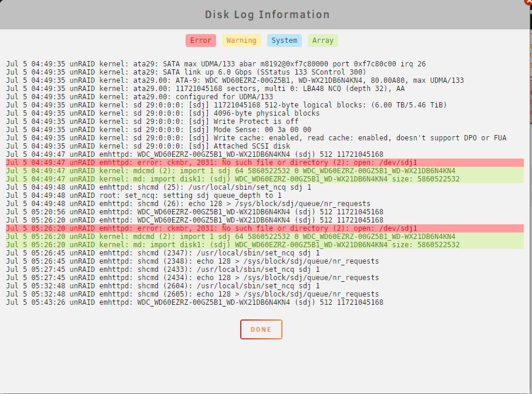Click the 4096-byte physical blocks line
Screen dimensions: 532x394
pyautogui.click(x=163, y=113)
